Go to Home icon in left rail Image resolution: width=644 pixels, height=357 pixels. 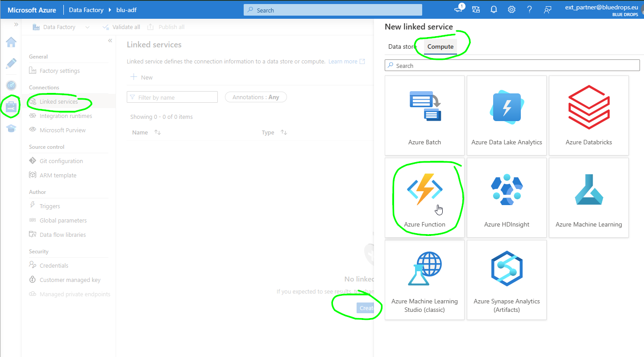pos(11,42)
